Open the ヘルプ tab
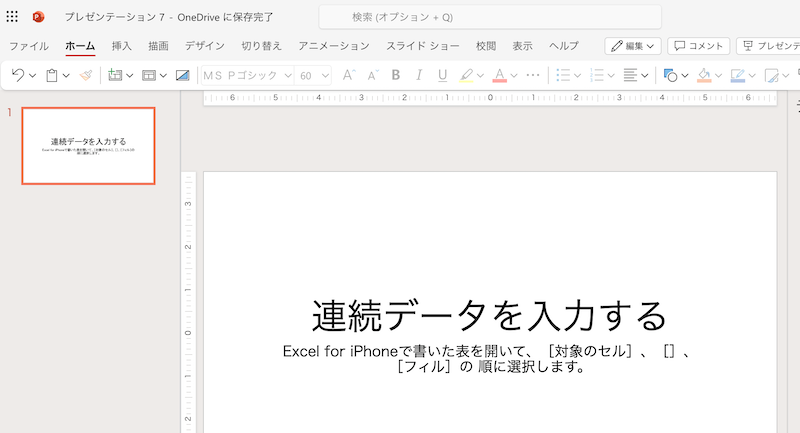This screenshot has width=800, height=433. tap(564, 46)
